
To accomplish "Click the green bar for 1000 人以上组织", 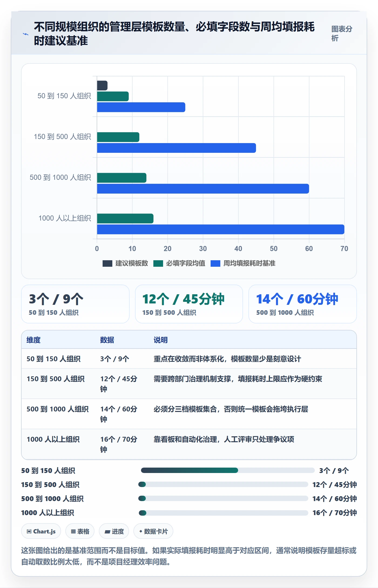I will click(125, 218).
